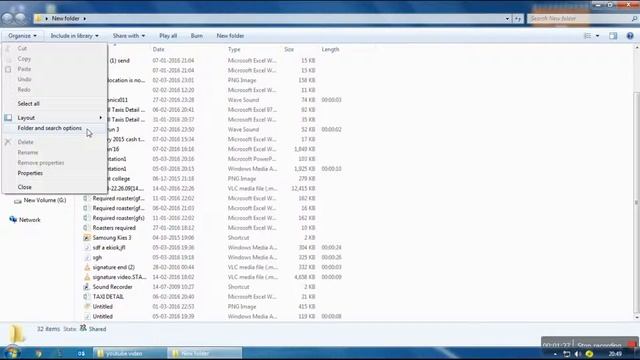Click the Roasters required Excel icon

tap(87, 228)
